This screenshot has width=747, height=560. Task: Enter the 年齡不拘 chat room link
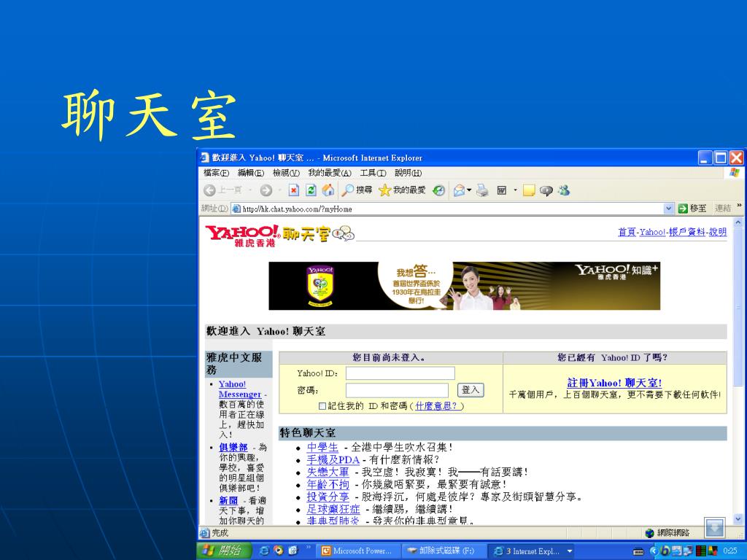328,485
